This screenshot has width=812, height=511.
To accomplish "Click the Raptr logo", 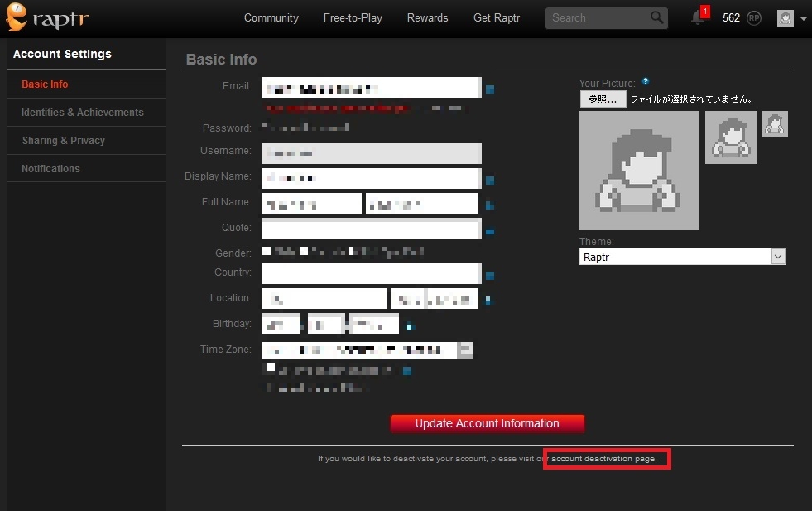I will (x=47, y=17).
